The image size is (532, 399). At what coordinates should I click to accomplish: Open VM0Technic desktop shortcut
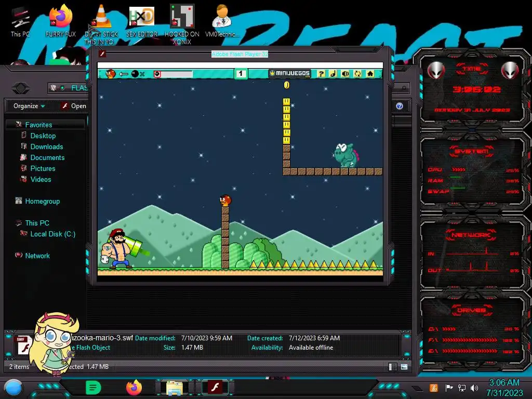click(222, 20)
